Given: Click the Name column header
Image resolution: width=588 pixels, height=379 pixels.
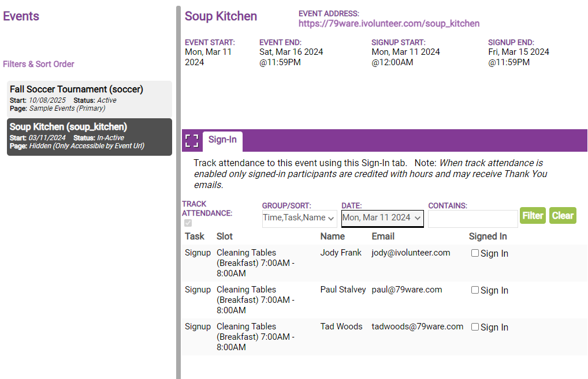Looking at the screenshot, I should (x=333, y=236).
